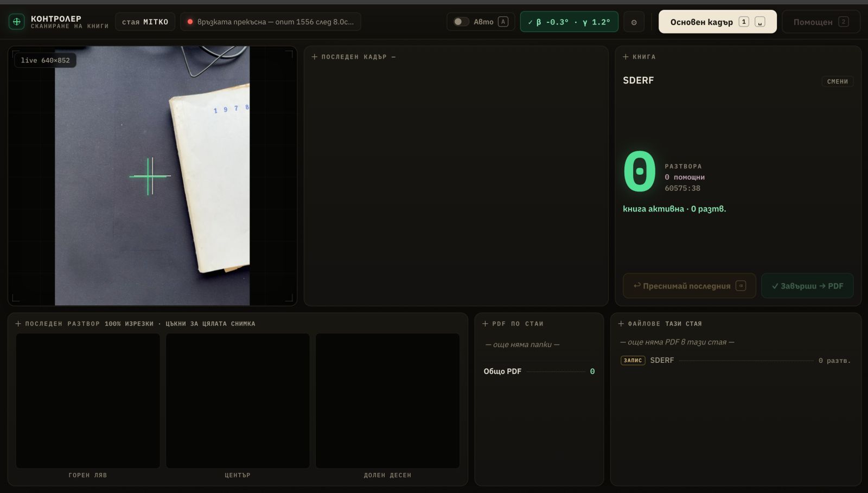
Task: Click the live camera preview image
Action: pos(152,176)
